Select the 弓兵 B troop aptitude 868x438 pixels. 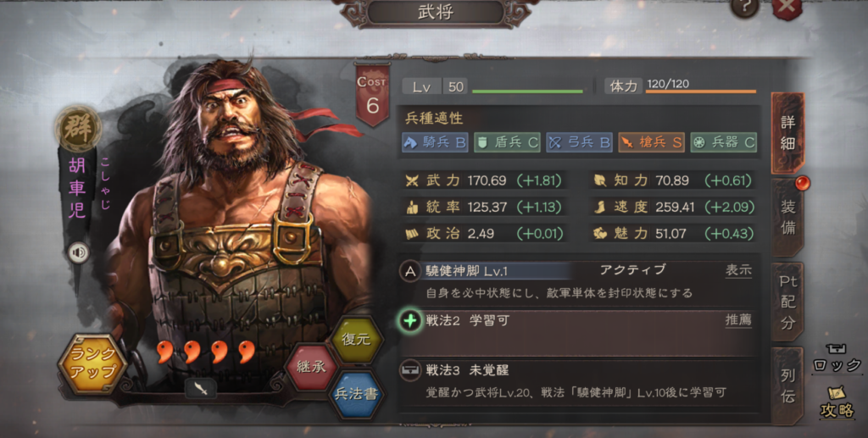click(579, 142)
